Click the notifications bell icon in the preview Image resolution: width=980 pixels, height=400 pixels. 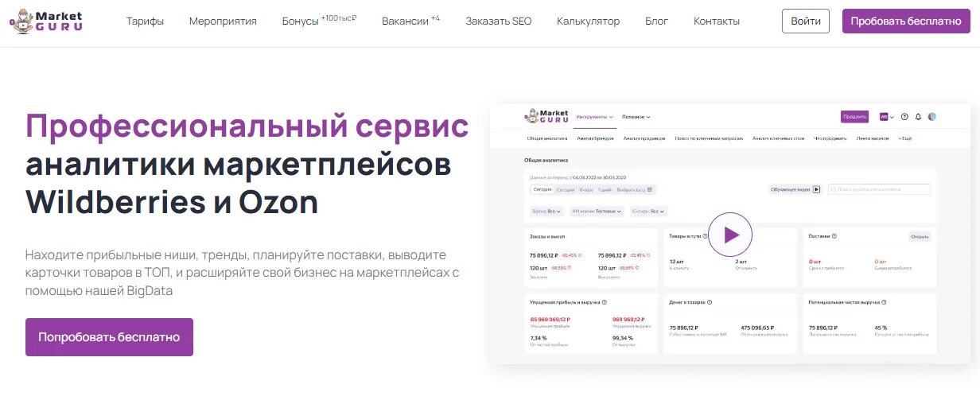coord(918,117)
